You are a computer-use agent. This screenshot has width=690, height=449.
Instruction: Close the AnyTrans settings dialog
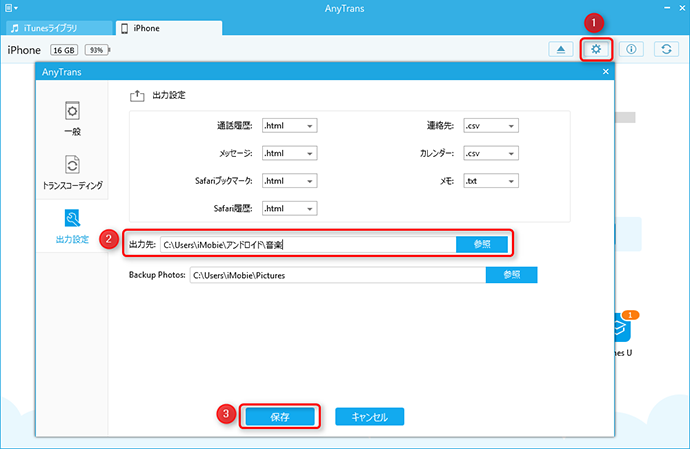[x=606, y=71]
